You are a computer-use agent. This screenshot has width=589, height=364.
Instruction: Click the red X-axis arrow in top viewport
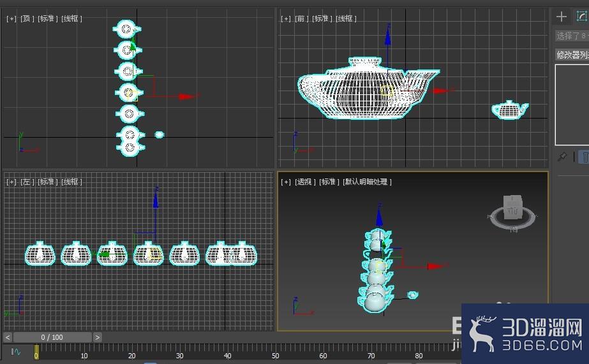pyautogui.click(x=188, y=96)
